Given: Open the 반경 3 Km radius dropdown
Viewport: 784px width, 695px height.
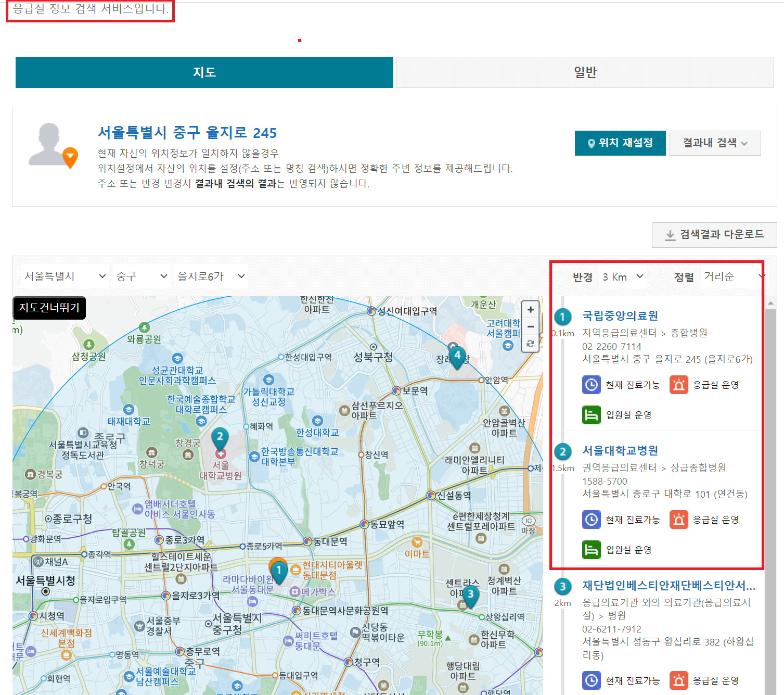Looking at the screenshot, I should [x=623, y=277].
